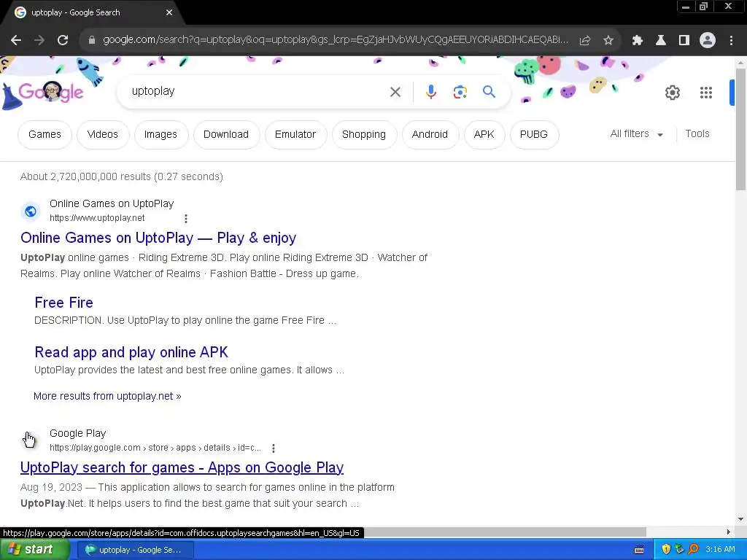747x560 pixels.
Task: Switch to Shopping results
Action: [364, 135]
